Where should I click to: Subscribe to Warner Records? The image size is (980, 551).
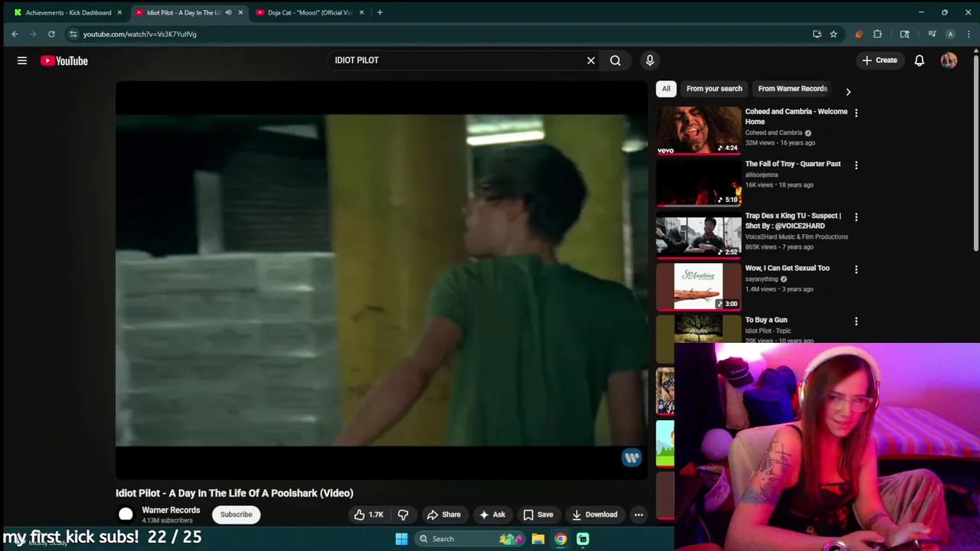(x=236, y=514)
